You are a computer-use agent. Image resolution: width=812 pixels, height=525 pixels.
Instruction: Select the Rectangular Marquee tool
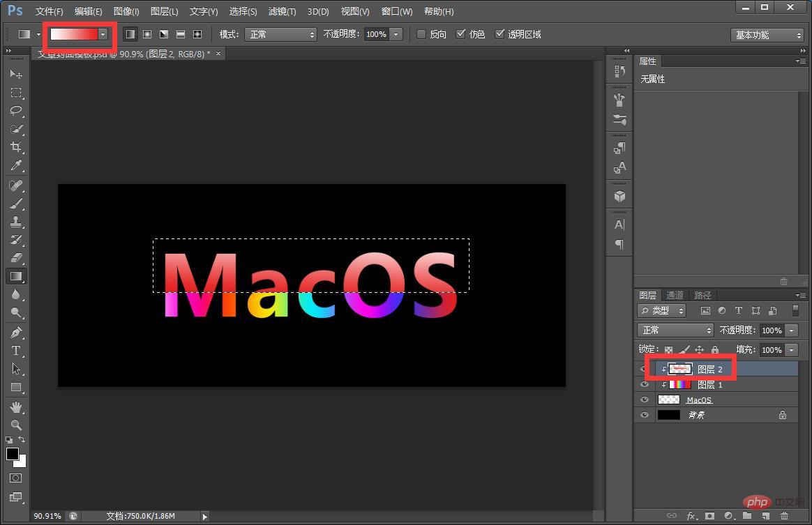15,92
